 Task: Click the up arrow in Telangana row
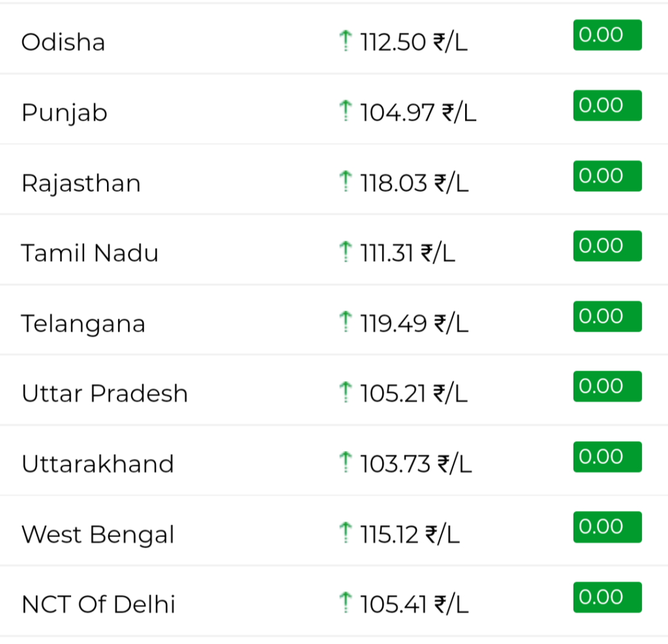point(346,322)
